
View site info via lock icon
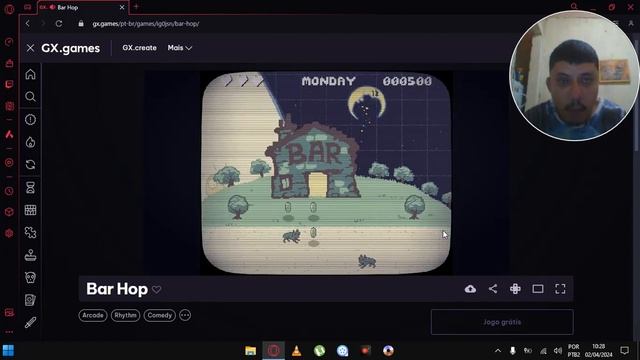(x=81, y=24)
